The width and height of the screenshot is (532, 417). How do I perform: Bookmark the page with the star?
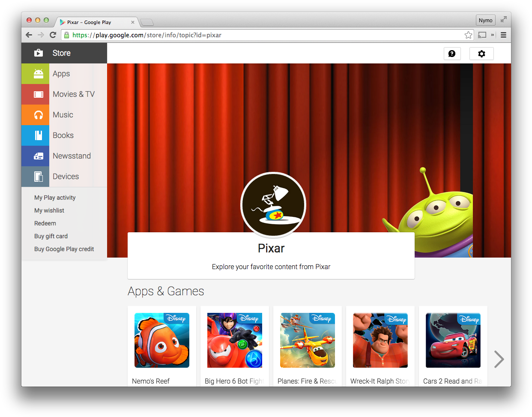(469, 35)
